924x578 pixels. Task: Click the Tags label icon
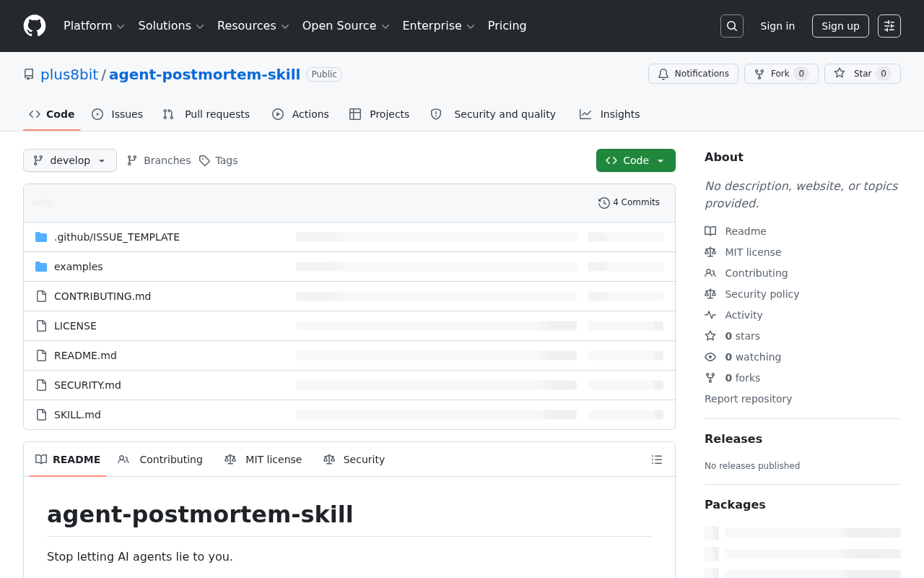[x=204, y=160]
